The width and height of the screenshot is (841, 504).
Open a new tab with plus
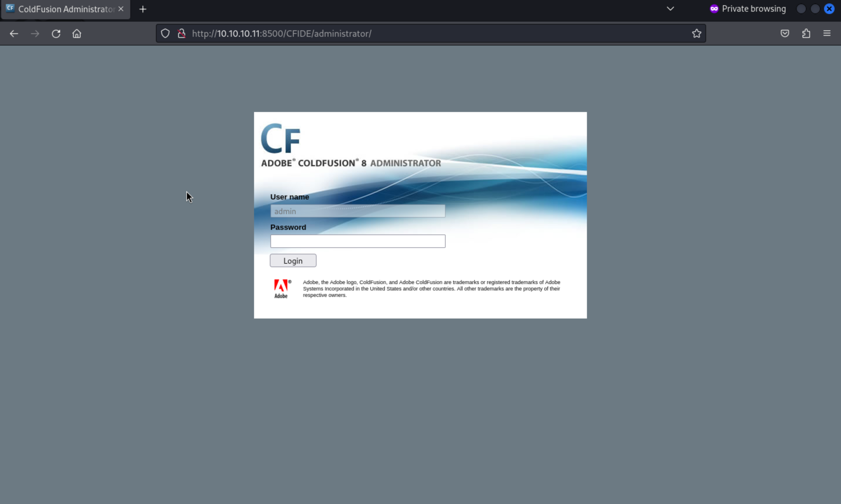143,9
